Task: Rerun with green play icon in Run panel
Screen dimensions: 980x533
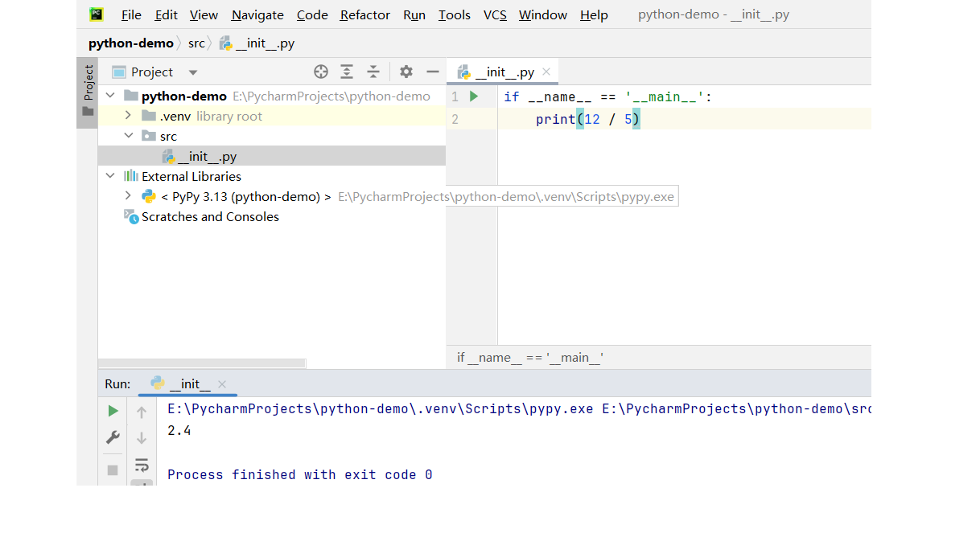Action: [x=113, y=412]
